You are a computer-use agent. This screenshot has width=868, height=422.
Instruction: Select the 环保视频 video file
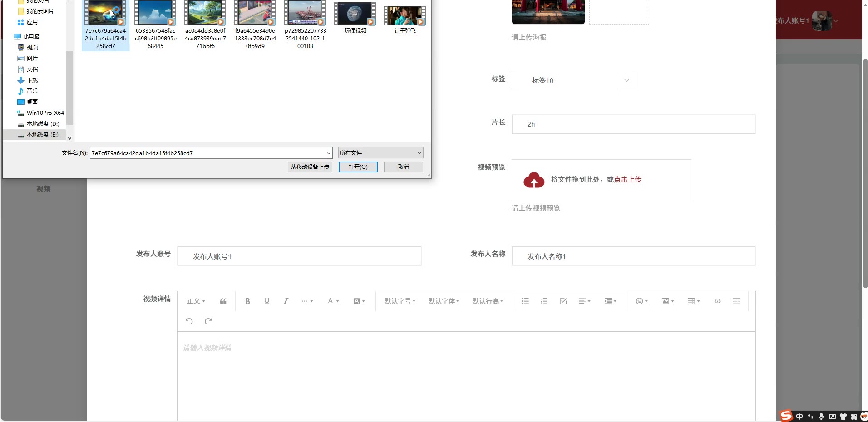tap(355, 18)
